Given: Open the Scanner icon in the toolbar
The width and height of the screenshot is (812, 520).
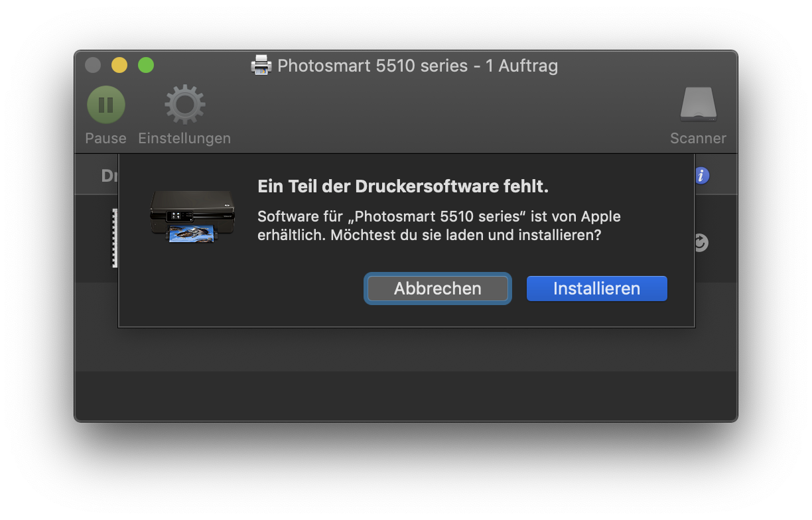Looking at the screenshot, I should 698,105.
